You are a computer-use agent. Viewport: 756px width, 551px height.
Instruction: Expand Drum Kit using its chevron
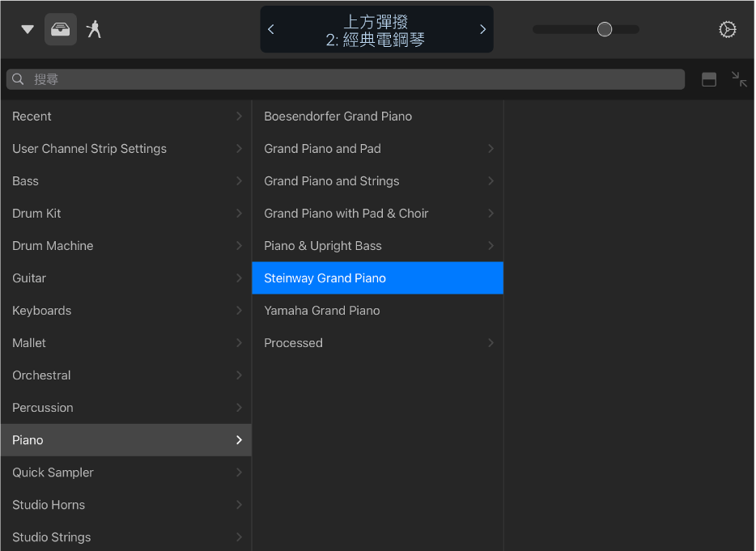pos(239,213)
